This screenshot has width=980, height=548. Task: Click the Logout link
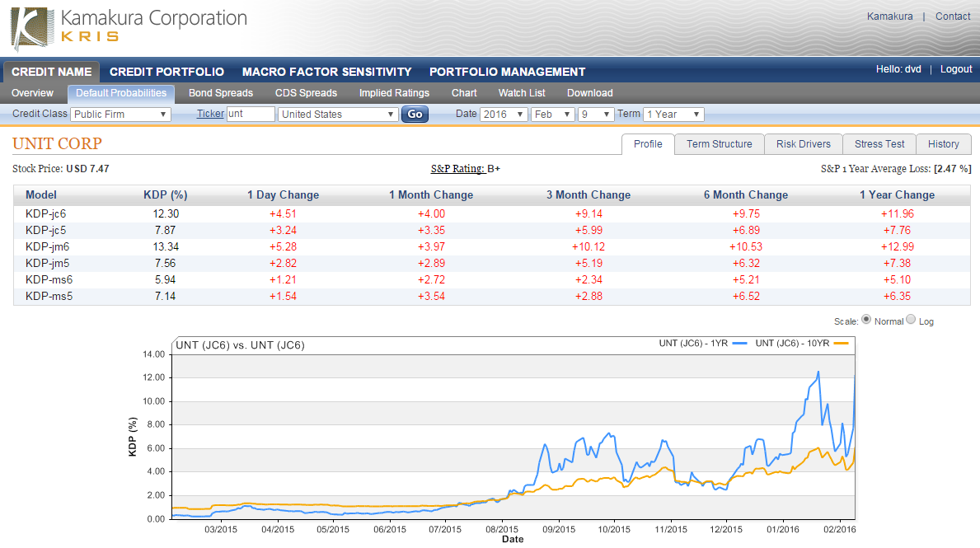click(x=956, y=69)
